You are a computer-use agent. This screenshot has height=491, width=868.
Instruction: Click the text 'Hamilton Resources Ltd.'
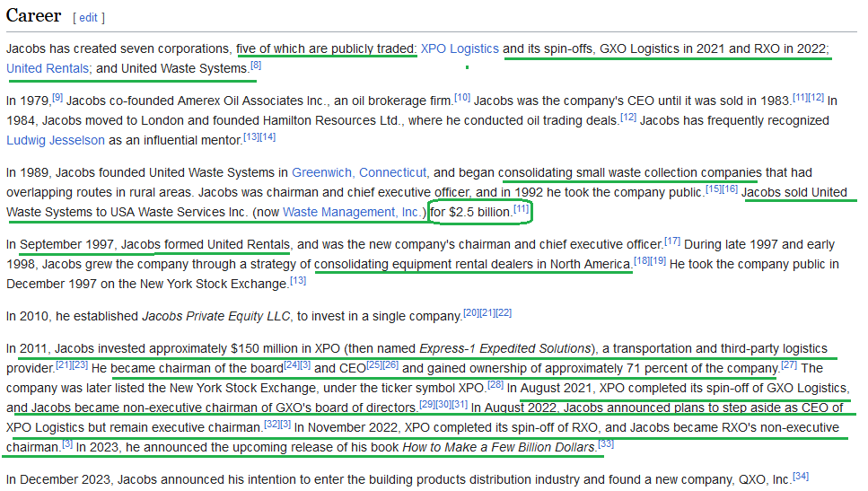(x=331, y=120)
